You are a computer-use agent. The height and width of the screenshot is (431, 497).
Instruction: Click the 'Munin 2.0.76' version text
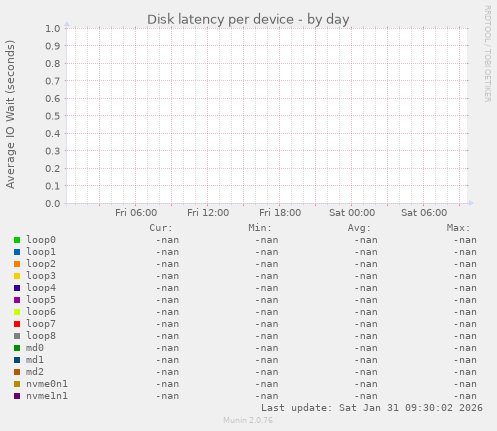click(248, 420)
